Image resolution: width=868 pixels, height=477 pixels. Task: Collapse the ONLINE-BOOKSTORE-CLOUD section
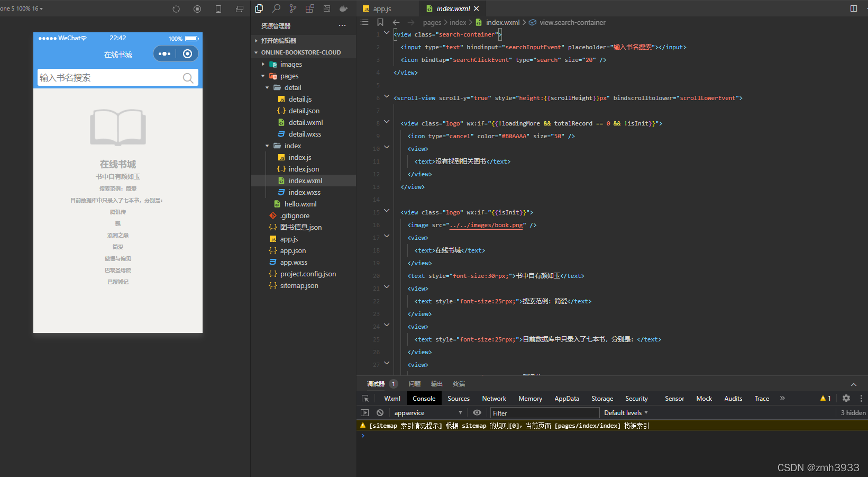303,52
